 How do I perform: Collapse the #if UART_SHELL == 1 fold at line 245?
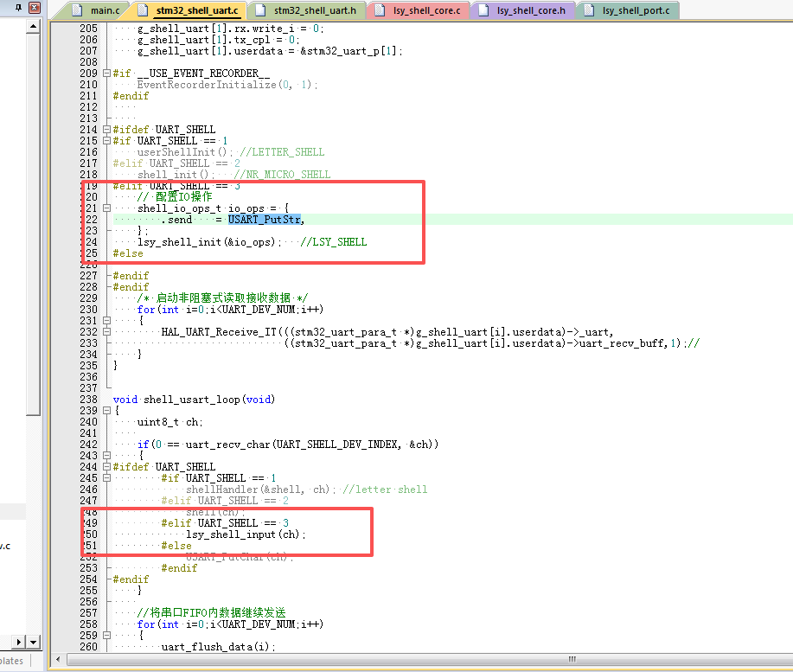pos(106,477)
